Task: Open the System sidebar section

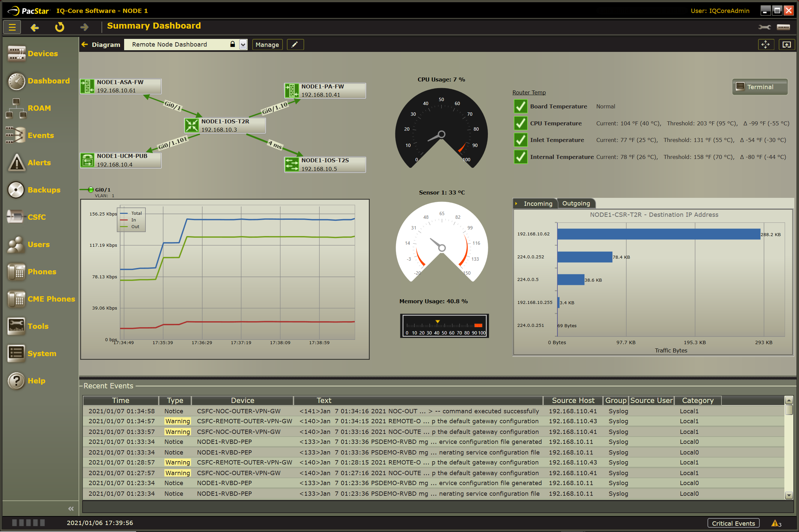Action: pos(32,353)
